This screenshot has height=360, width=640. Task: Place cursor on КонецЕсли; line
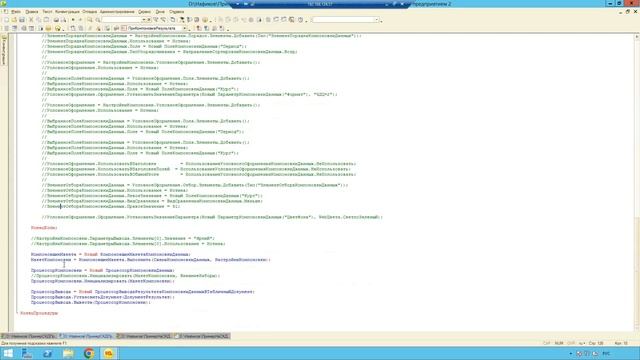click(x=44, y=228)
